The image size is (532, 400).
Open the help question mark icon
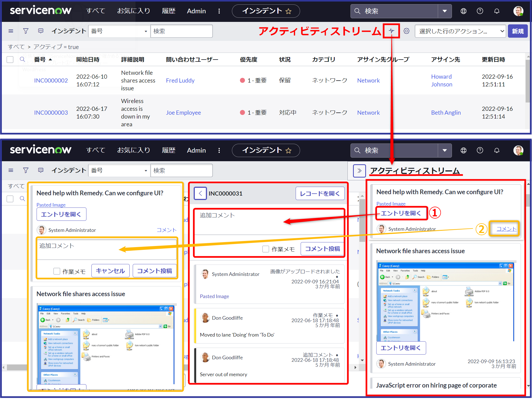click(x=480, y=11)
